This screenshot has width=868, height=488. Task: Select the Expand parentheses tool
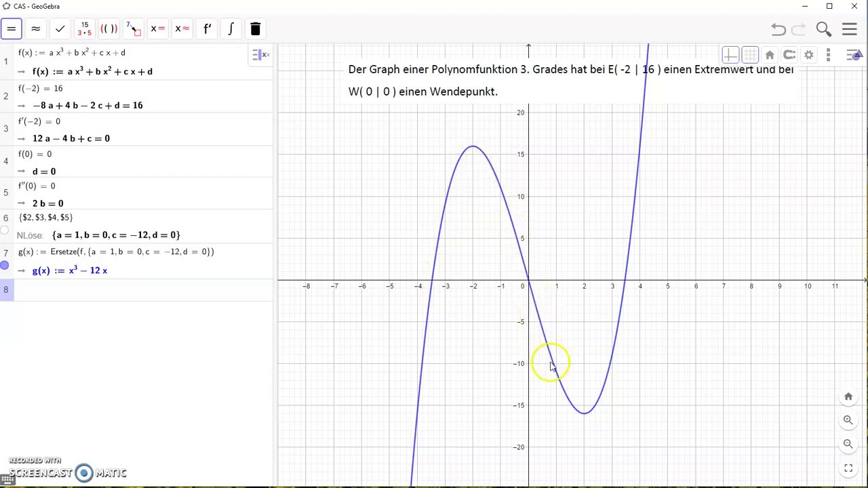pos(108,29)
